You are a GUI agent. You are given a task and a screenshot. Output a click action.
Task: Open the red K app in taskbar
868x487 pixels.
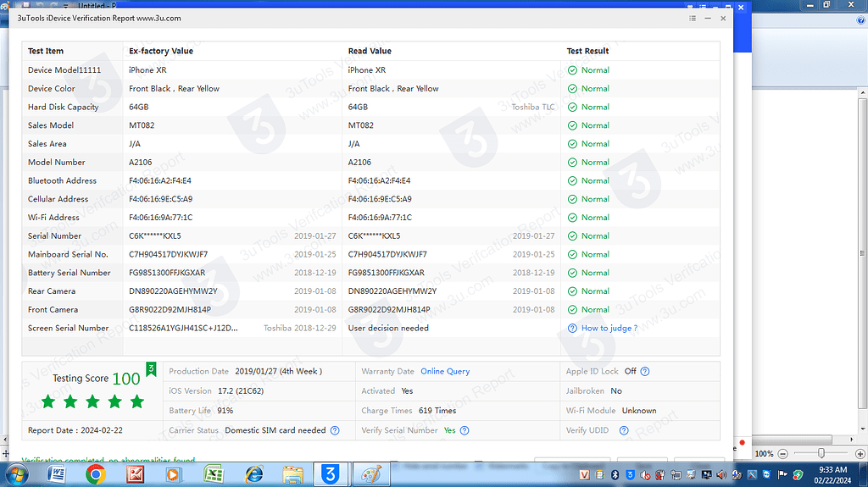pos(135,475)
